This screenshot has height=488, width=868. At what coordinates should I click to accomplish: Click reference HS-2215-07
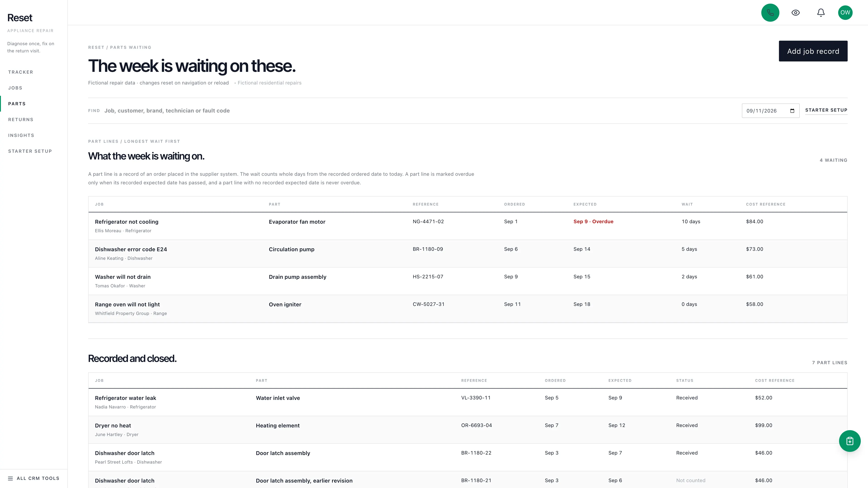[428, 277]
